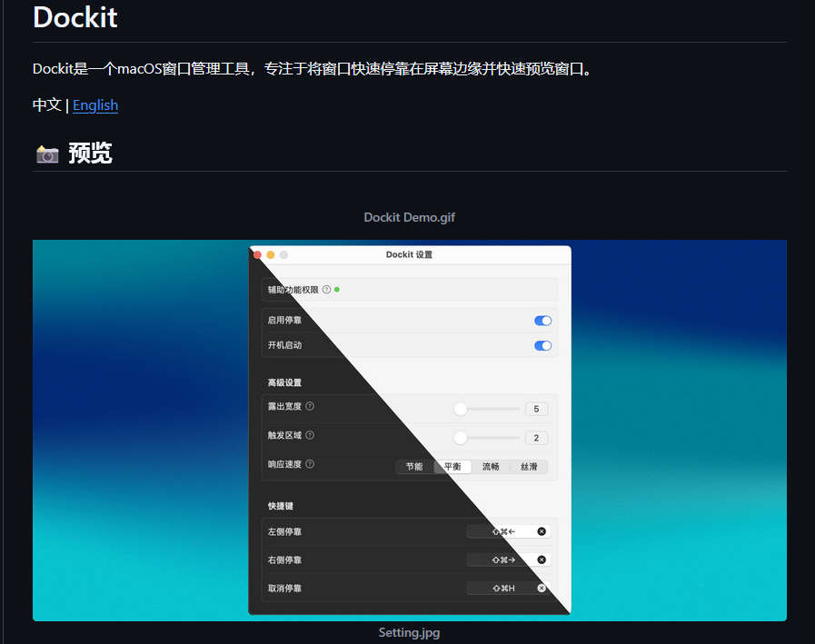
Task: Click the help icon beside 触发区域
Action: click(310, 435)
